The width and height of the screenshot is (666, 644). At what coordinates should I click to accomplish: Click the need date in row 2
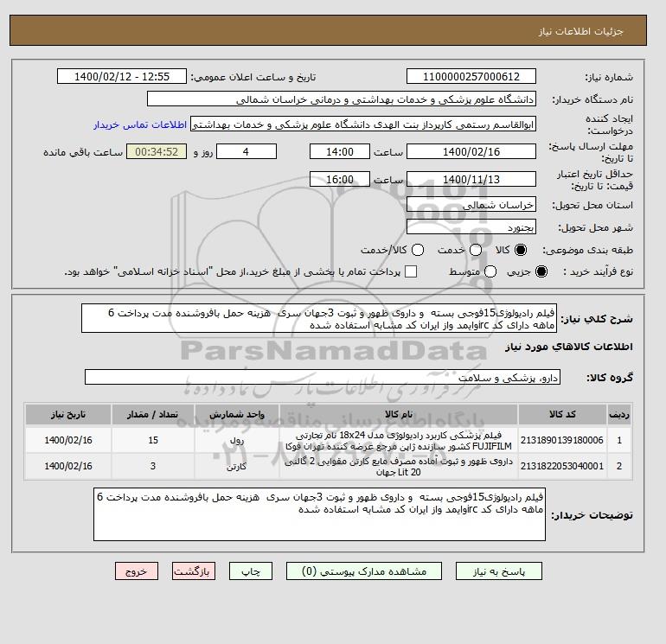(x=68, y=467)
